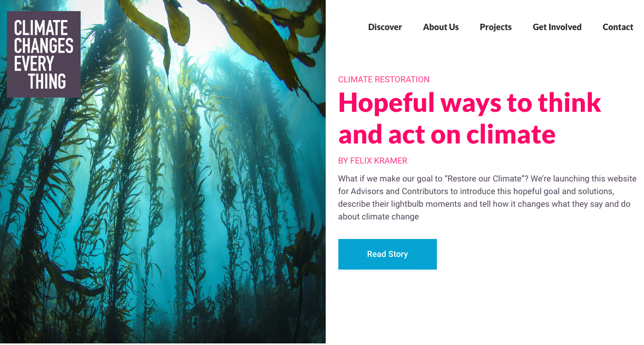Open the Contact page link
Viewport: 644px width, 345px height.
618,27
